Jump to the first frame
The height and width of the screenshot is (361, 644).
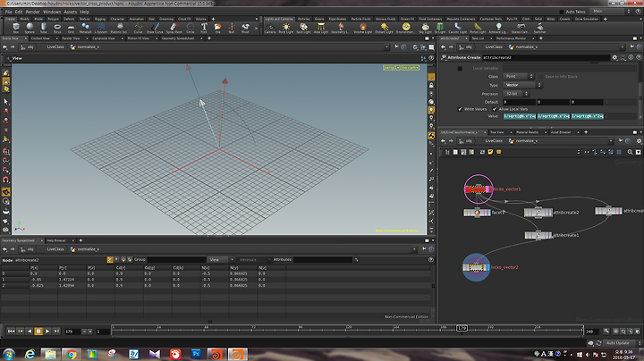tap(11, 331)
